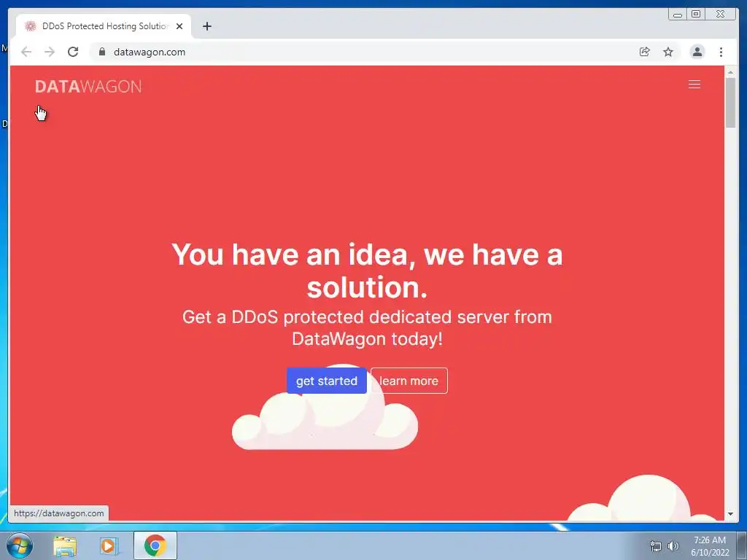Click the browser back arrow
The height and width of the screenshot is (560, 747).
pyautogui.click(x=26, y=52)
